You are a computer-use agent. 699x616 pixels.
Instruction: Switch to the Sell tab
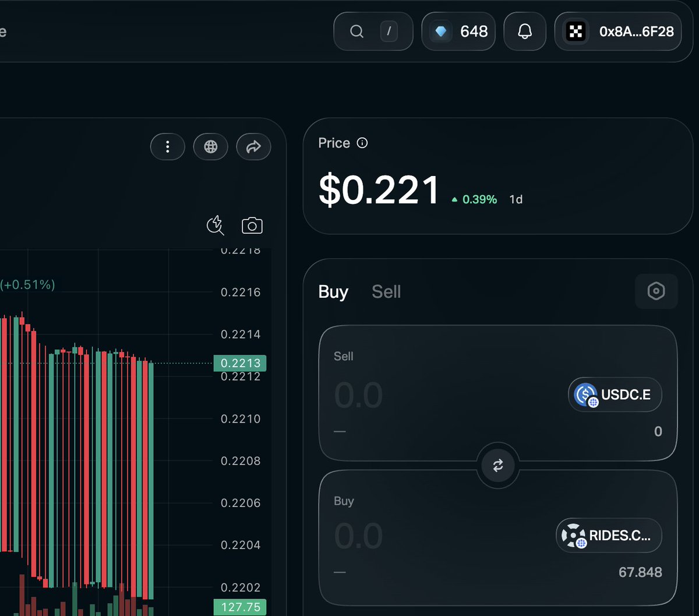386,291
